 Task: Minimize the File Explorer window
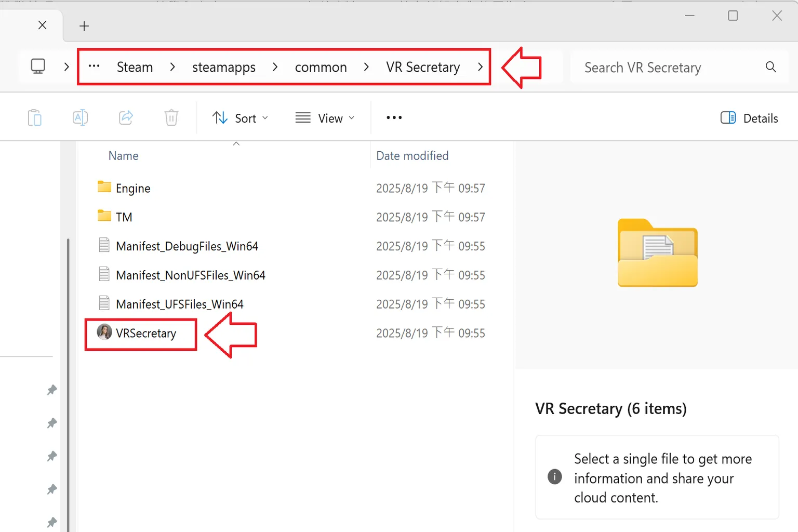(x=690, y=16)
